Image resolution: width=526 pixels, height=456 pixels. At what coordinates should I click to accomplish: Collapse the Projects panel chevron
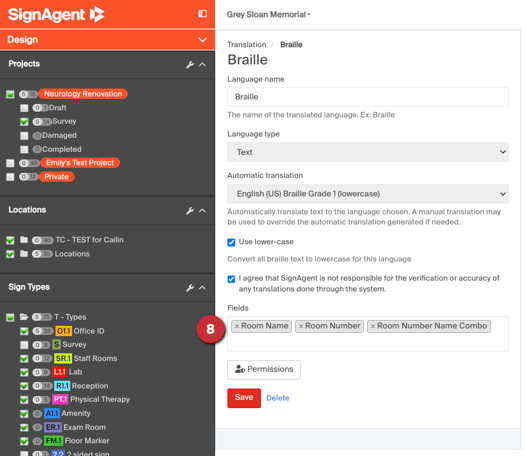pyautogui.click(x=202, y=64)
